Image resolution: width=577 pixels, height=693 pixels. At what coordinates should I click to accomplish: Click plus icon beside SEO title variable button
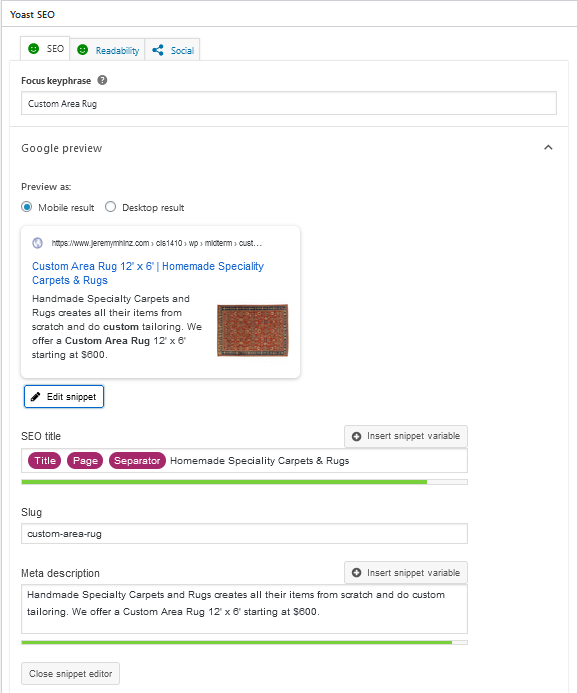pyautogui.click(x=357, y=437)
